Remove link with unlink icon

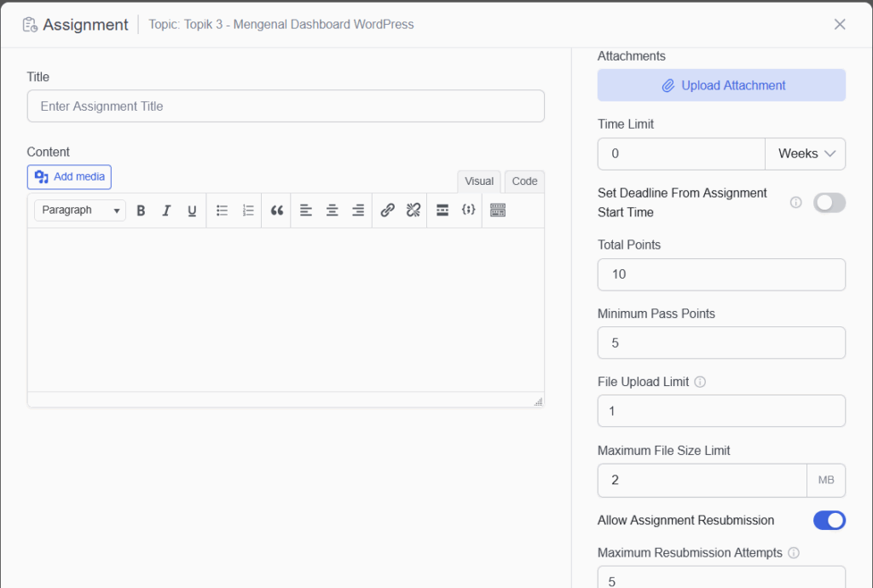(x=413, y=210)
